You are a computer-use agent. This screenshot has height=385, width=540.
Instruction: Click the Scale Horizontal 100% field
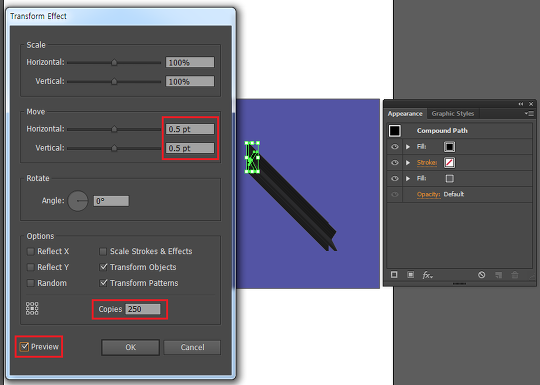[x=190, y=62]
